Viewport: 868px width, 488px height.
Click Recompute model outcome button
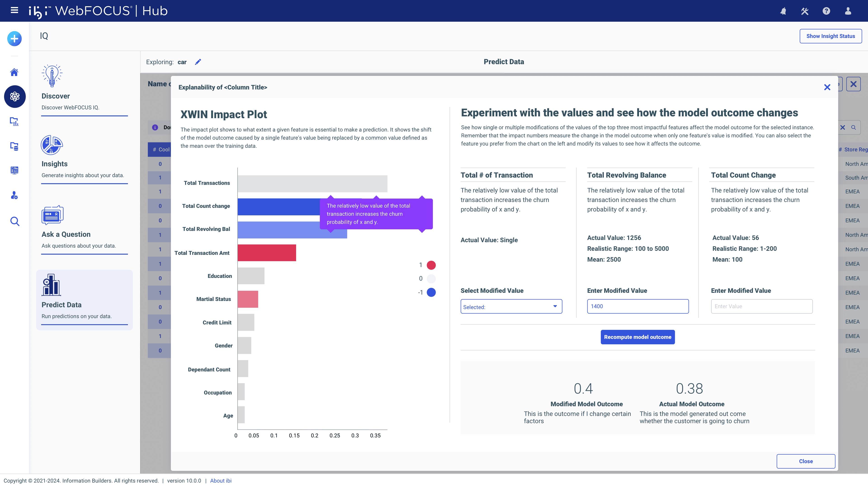coord(637,337)
